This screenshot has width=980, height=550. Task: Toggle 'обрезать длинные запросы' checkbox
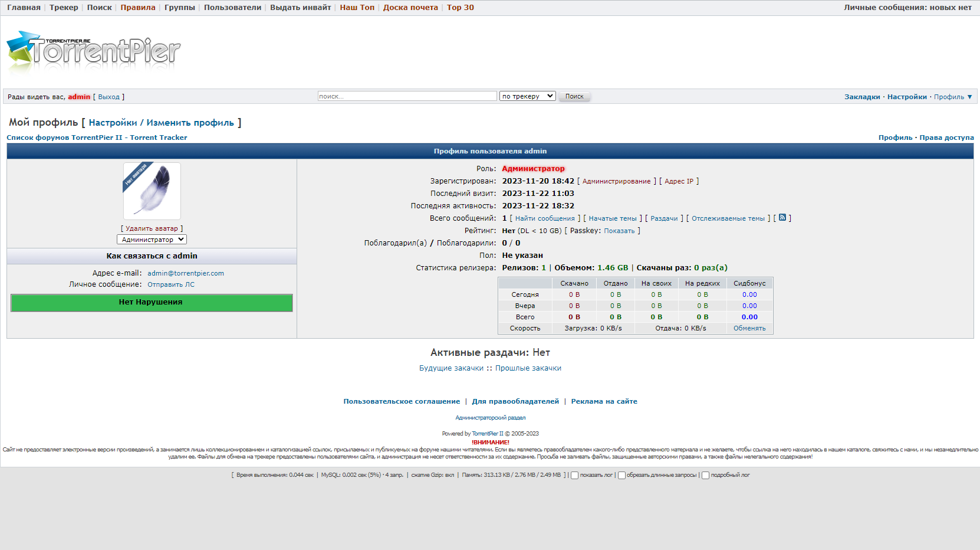tap(621, 476)
